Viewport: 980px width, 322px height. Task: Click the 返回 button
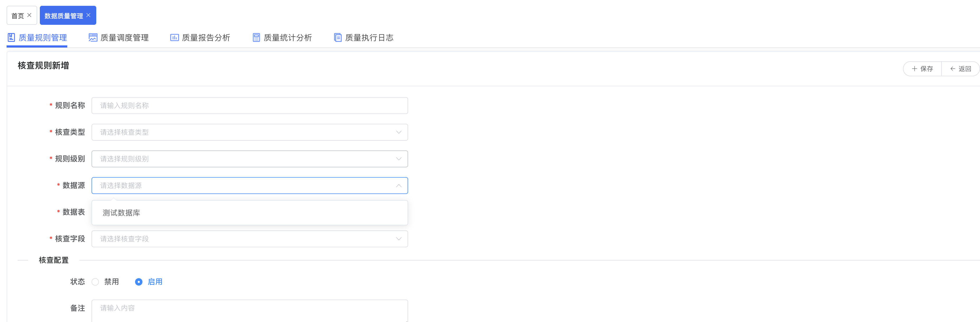960,69
